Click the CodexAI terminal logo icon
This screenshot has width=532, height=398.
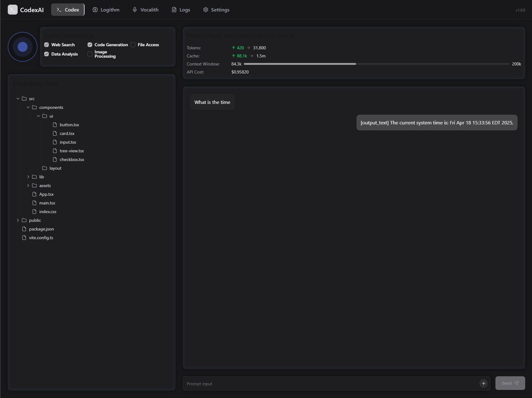coord(12,10)
